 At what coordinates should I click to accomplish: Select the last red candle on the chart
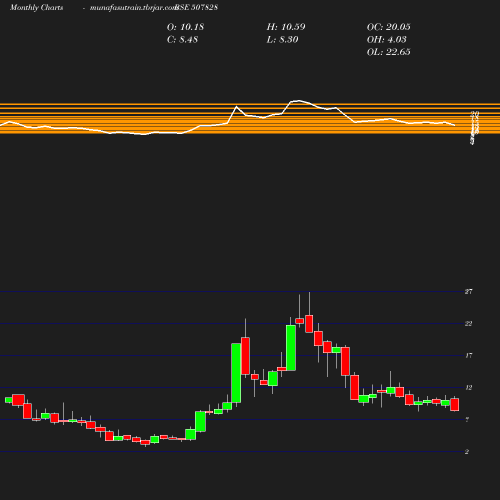pyautogui.click(x=455, y=405)
